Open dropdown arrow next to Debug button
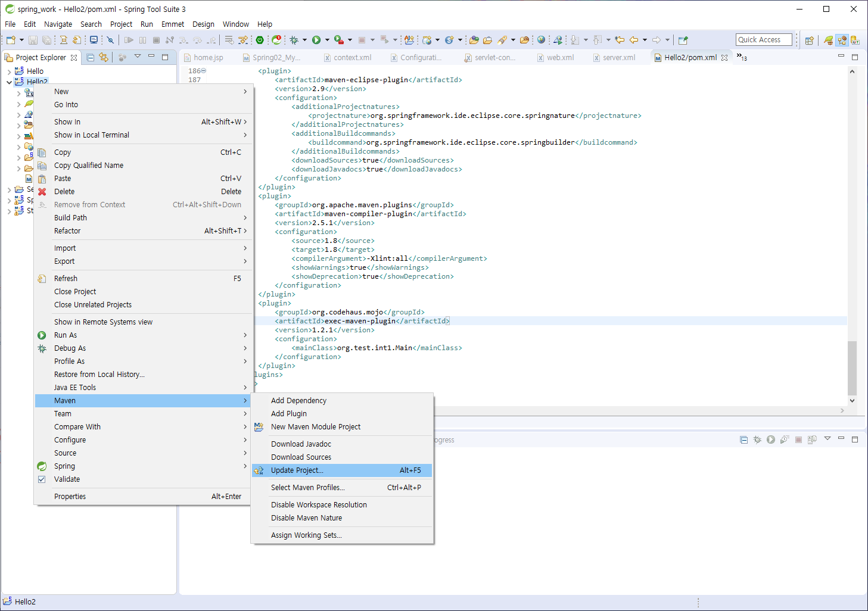This screenshot has width=868, height=611. pos(304,40)
